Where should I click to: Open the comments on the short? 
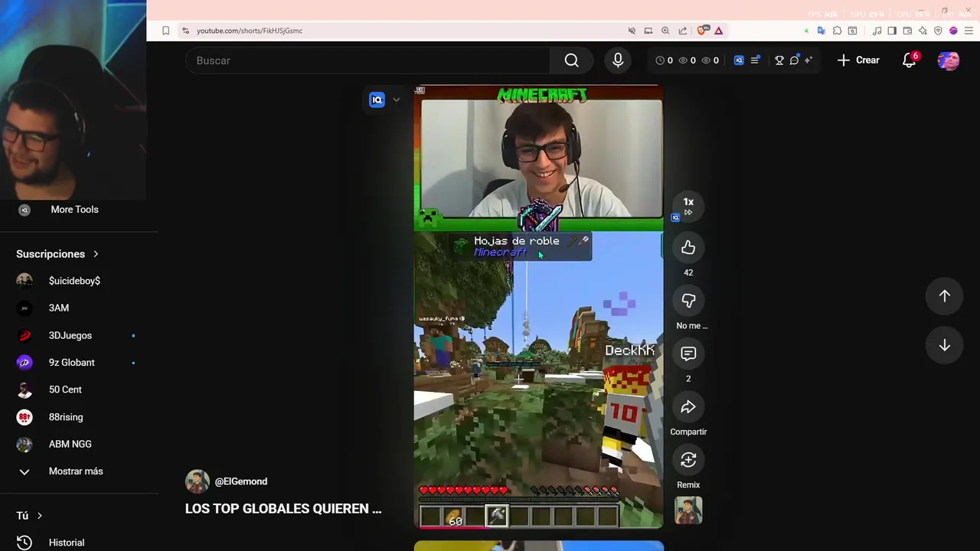pyautogui.click(x=688, y=354)
